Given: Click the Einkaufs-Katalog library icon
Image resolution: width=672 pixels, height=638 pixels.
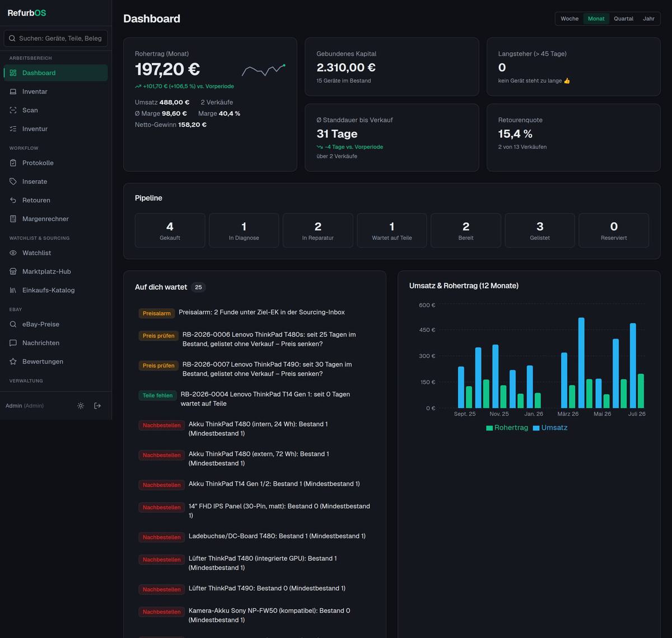Looking at the screenshot, I should click(13, 290).
